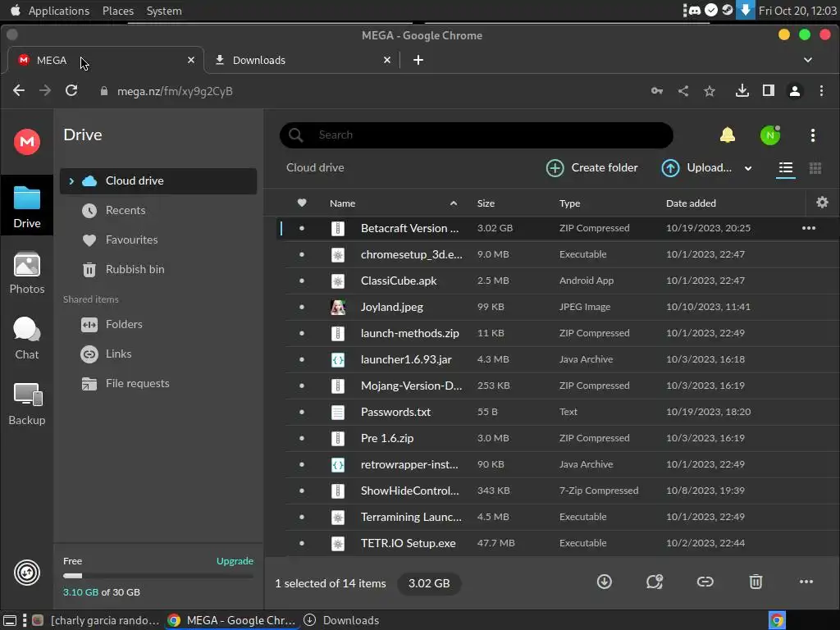
Task: Open a new Chrome tab
Action: [x=418, y=60]
